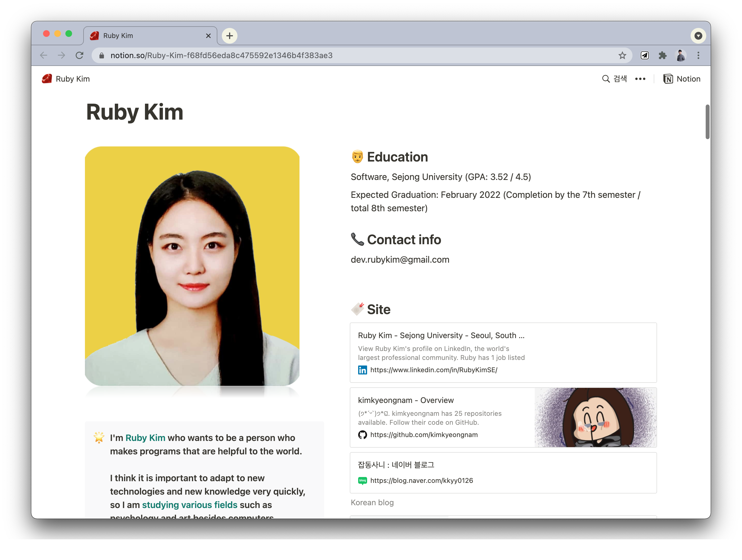Click the padlock site info icon
Viewport: 742px width, 560px height.
pyautogui.click(x=102, y=55)
